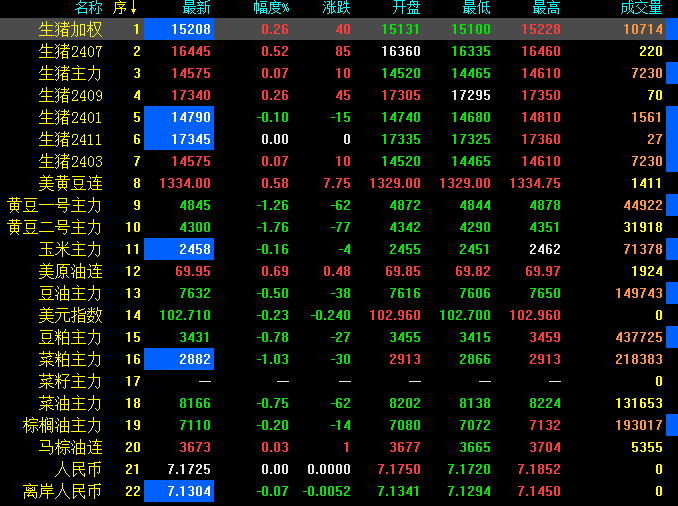The height and width of the screenshot is (506, 678).
Task: Select the 美原油连 contract name
Action: (x=70, y=272)
